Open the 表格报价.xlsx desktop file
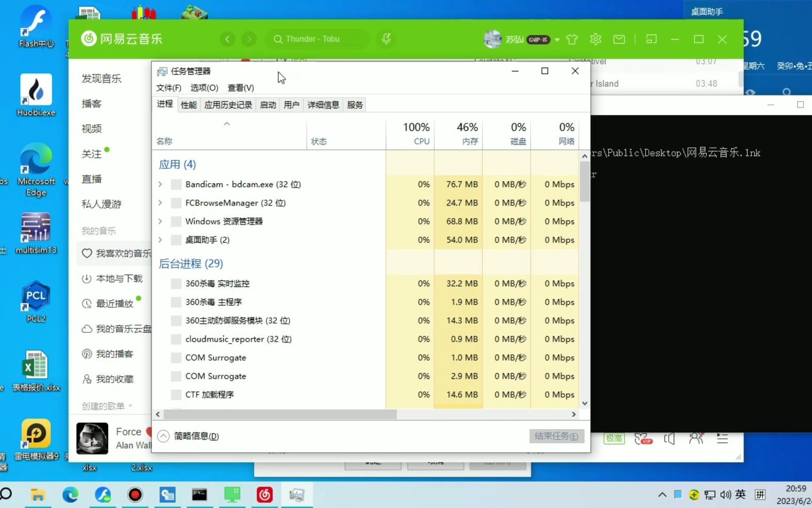The image size is (812, 508). click(x=36, y=371)
